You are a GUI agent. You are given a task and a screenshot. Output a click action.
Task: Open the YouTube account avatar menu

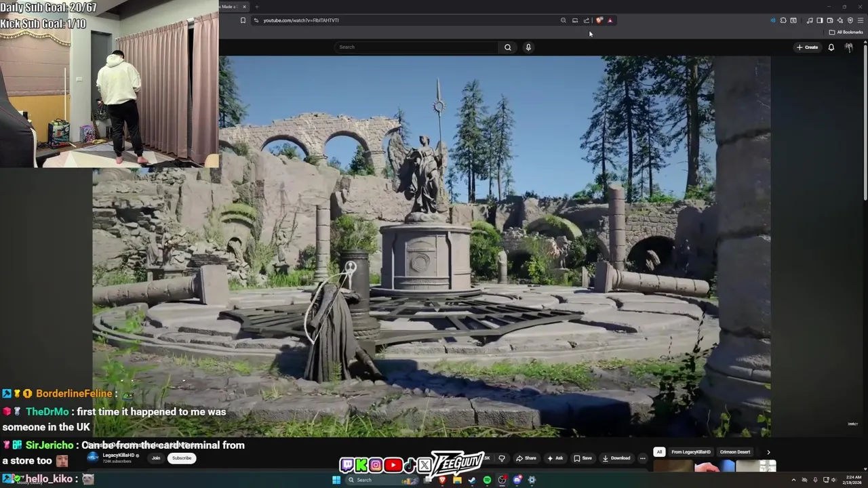point(848,47)
